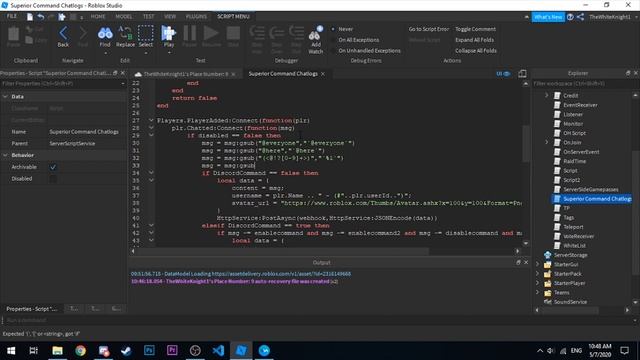The height and width of the screenshot is (360, 640).
Task: Select the EventReceiver script in Explorer
Action: (x=580, y=105)
